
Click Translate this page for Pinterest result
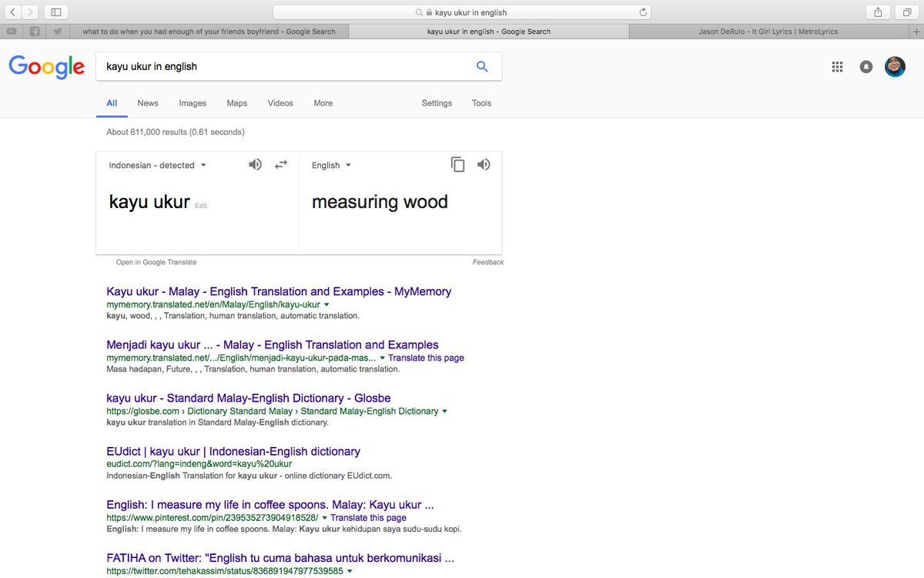tap(368, 518)
